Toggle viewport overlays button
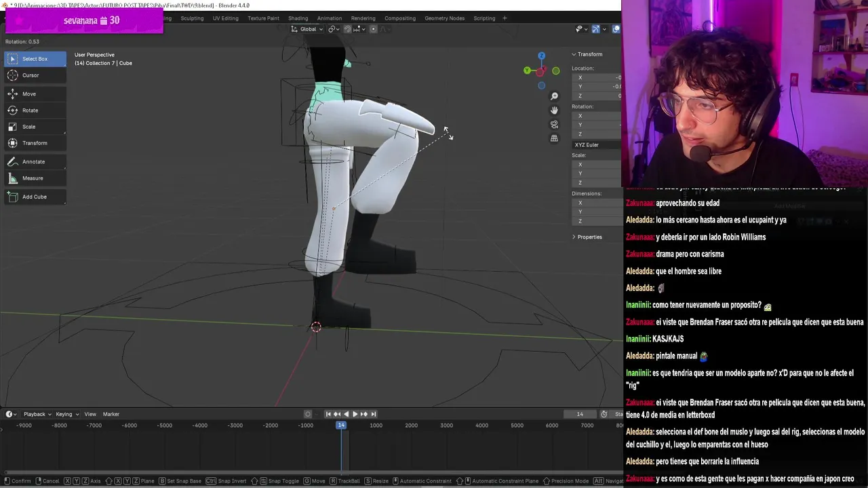 [616, 29]
